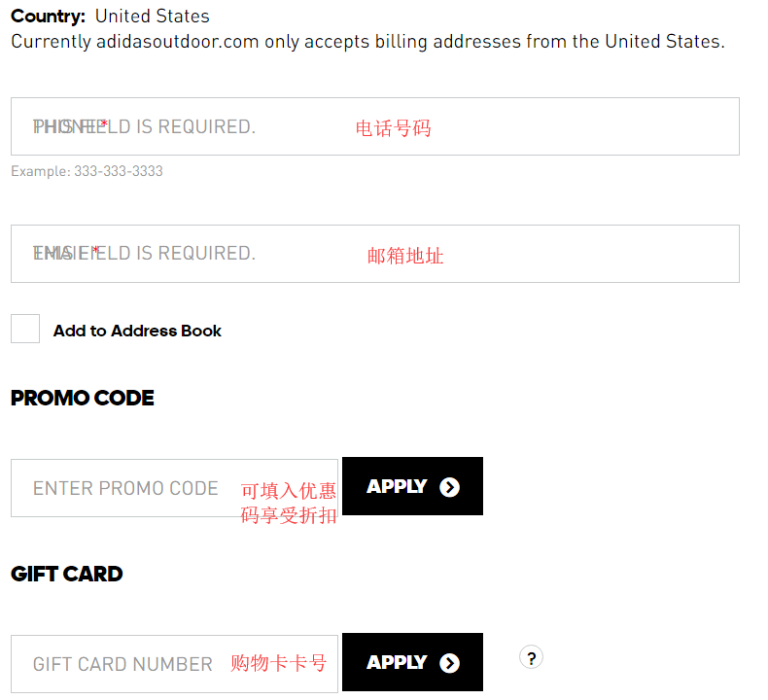Viewport: 768px width, 700px height.
Task: Click the adidasoutdoor.com billing address notice
Action: 367,42
